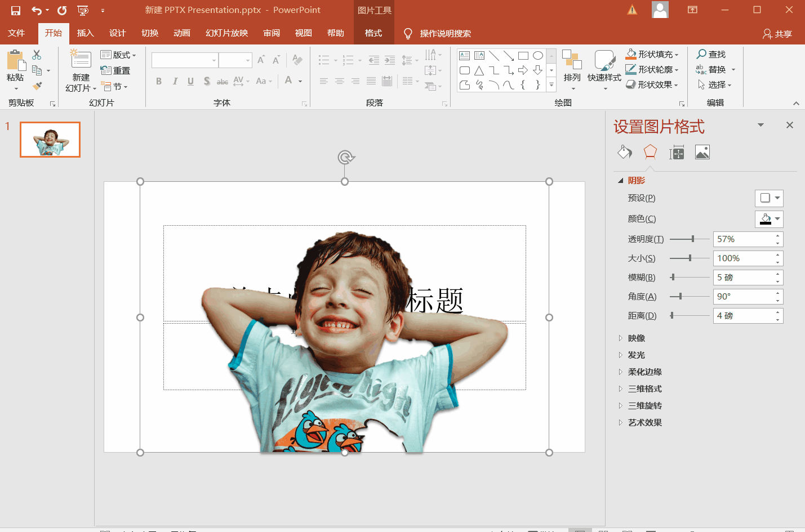Expand the 柔化边缘 section
This screenshot has height=532, width=805.
point(644,372)
